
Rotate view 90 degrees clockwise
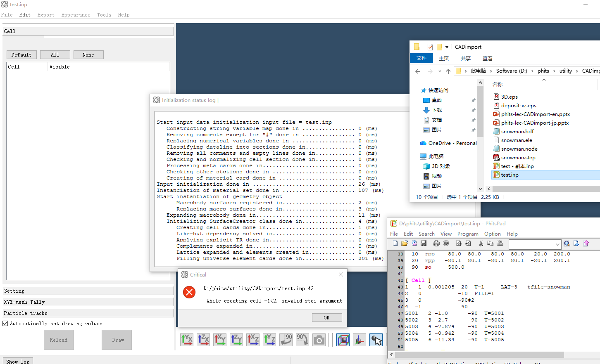click(302, 340)
